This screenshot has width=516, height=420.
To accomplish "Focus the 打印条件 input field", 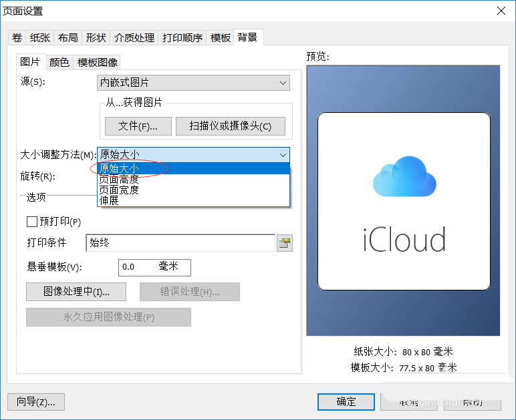I will tap(180, 243).
